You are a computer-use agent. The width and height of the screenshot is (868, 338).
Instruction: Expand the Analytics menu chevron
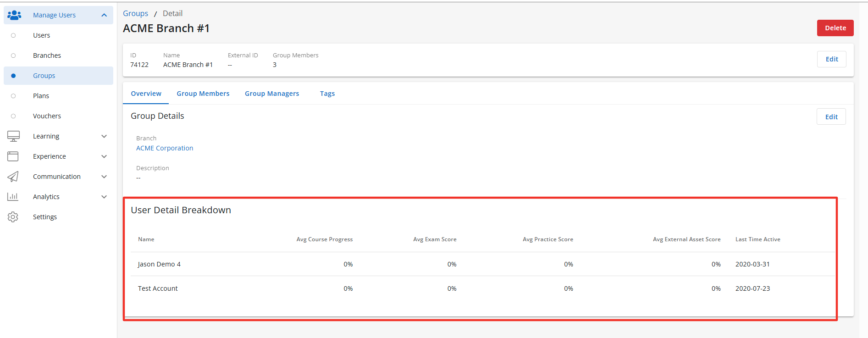[104, 197]
